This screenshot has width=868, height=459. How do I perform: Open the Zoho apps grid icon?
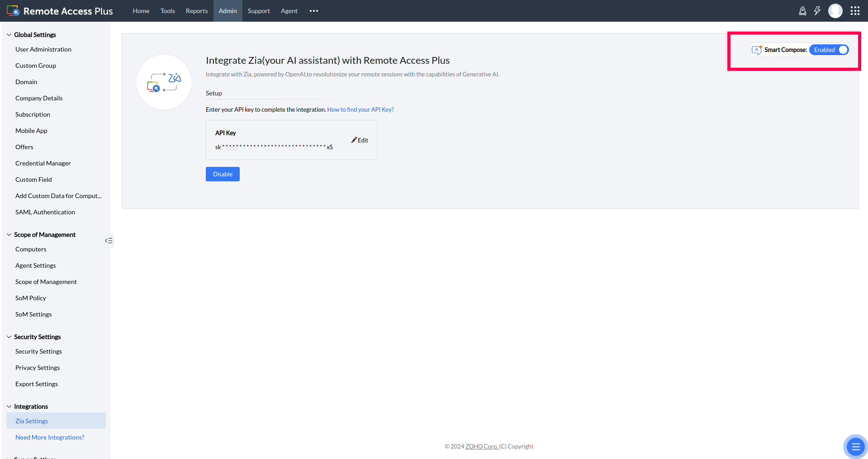point(855,10)
